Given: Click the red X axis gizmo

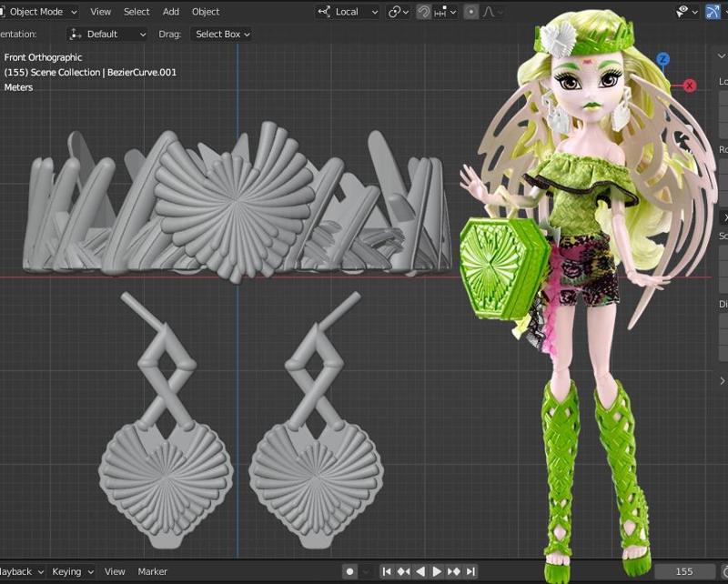Looking at the screenshot, I should coord(690,86).
